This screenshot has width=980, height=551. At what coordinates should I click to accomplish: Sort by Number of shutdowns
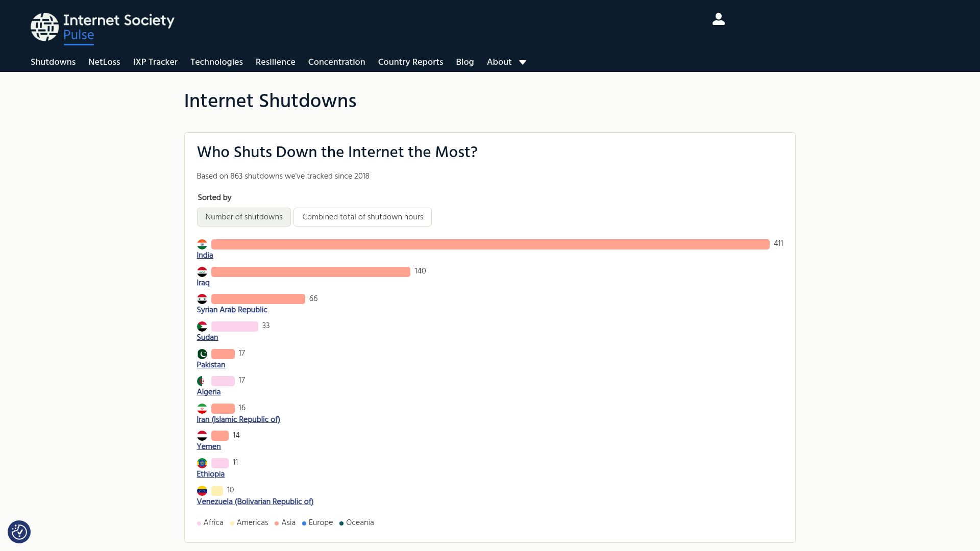[x=244, y=217]
